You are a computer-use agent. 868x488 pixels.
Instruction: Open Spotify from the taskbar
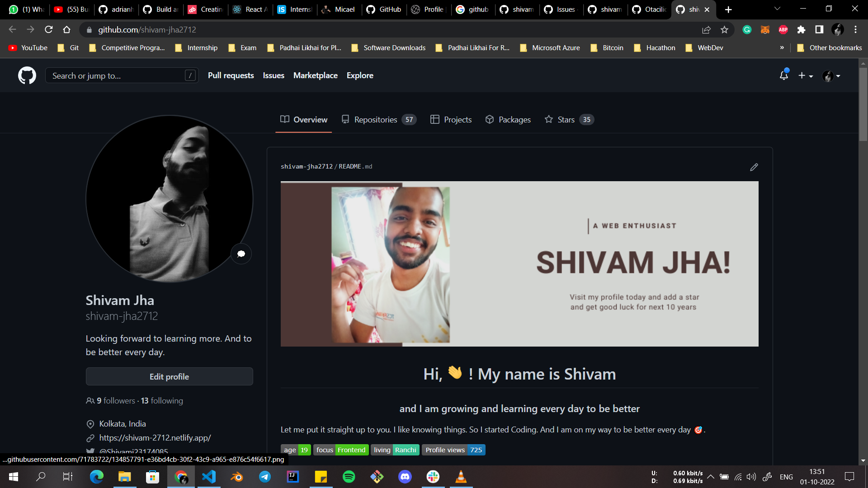(x=349, y=477)
